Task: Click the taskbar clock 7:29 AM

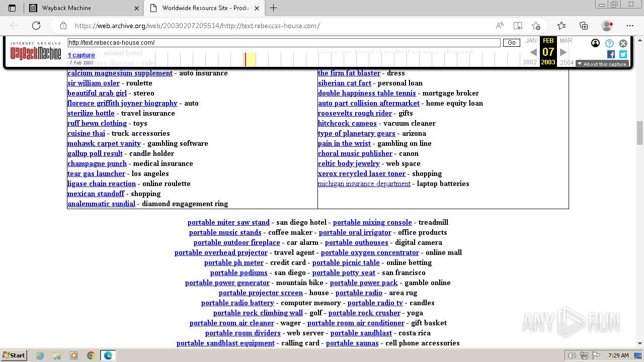Action: click(618, 355)
